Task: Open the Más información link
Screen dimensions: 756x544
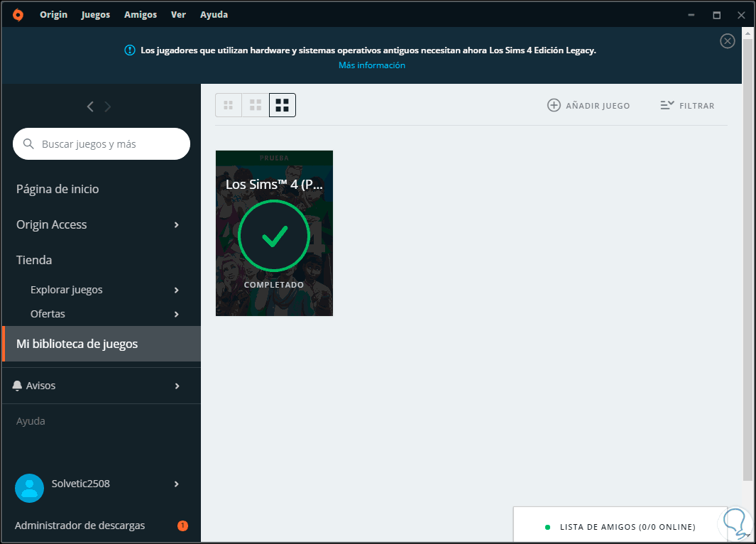Action: coord(372,65)
